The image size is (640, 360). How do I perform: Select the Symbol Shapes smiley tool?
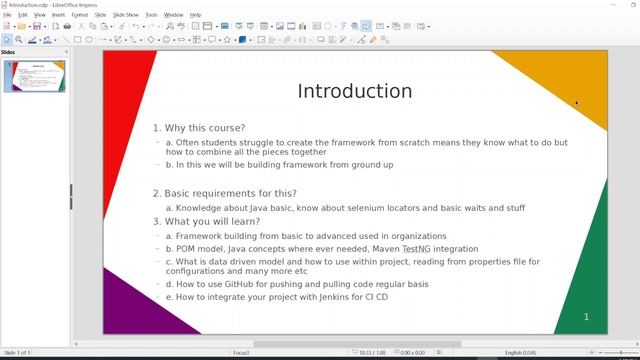(x=166, y=40)
